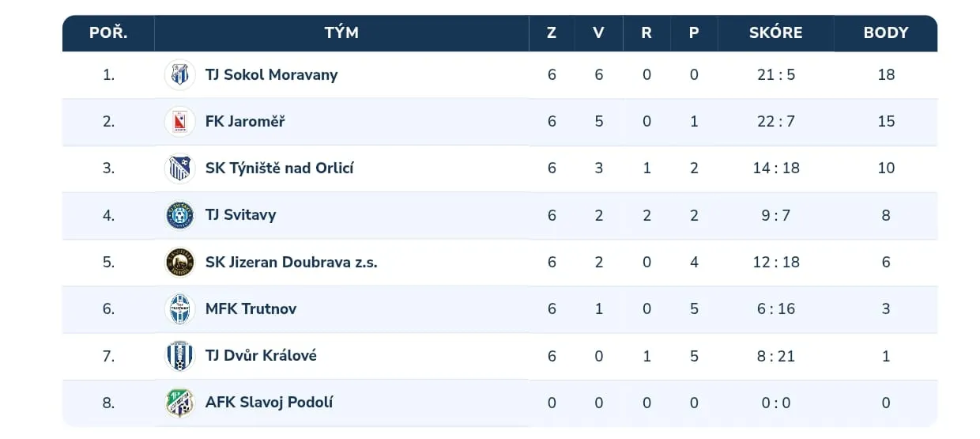
Task: Click the TJ Dvůr Králové logo
Action: [179, 356]
